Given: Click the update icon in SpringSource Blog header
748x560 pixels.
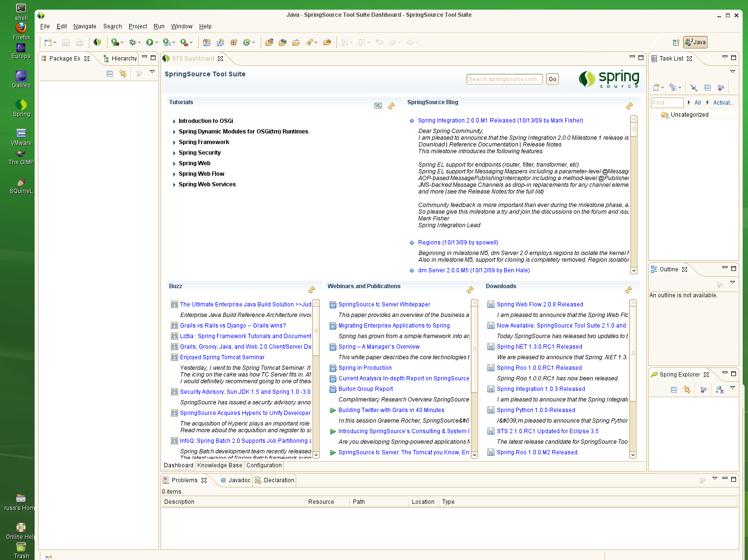Looking at the screenshot, I should pos(629,106).
